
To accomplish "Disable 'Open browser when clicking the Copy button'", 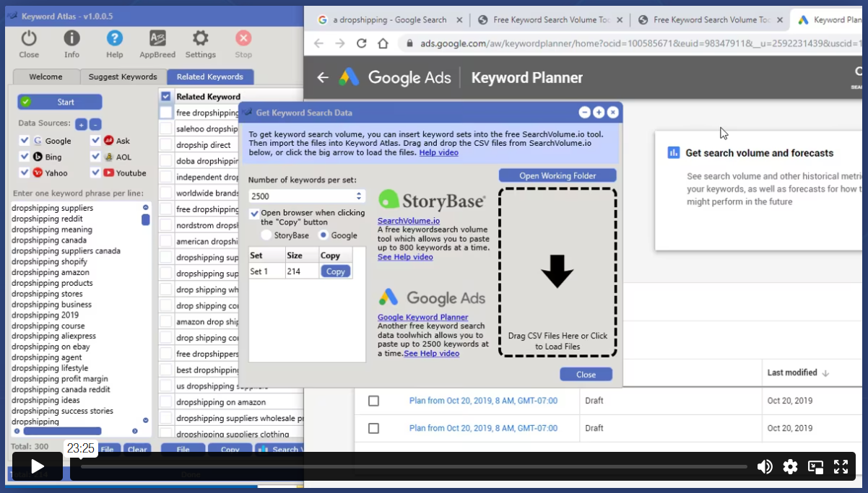I will (x=255, y=213).
